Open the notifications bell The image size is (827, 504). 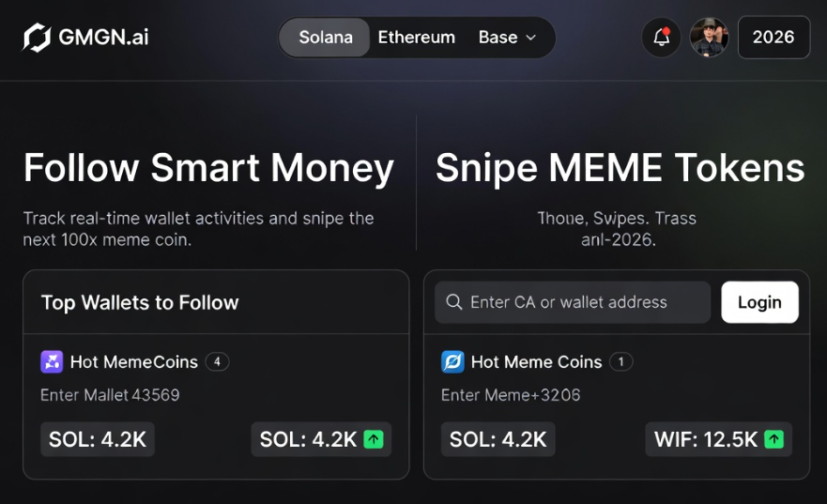pyautogui.click(x=662, y=38)
